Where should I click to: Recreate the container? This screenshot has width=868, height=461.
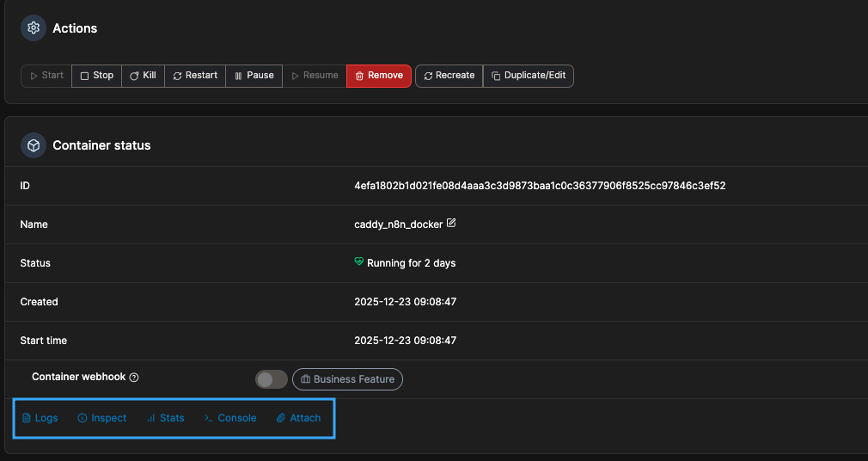click(449, 76)
